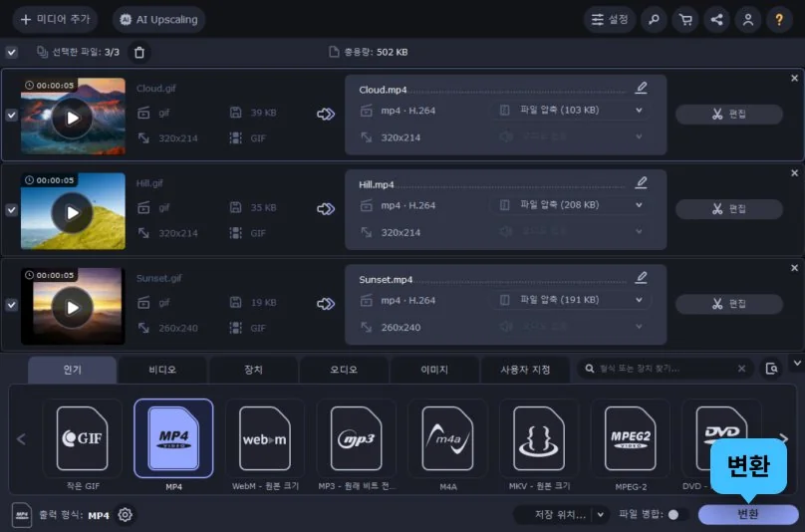
Task: Rename Sunset.mp4 with pencil icon
Action: tap(642, 278)
